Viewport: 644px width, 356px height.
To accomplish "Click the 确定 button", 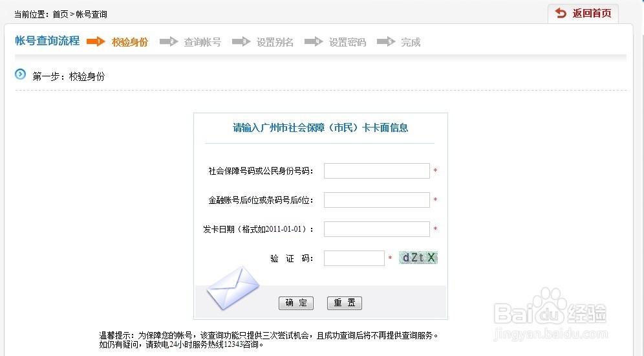I will [296, 303].
